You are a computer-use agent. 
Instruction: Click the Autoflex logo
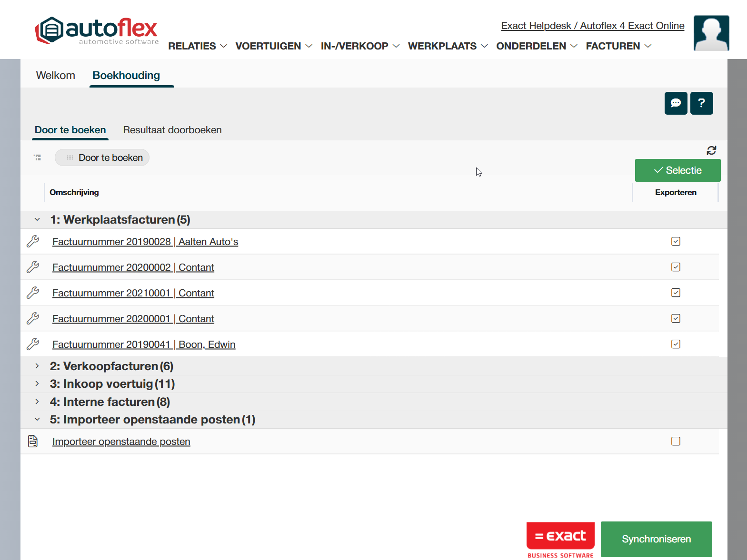97,31
